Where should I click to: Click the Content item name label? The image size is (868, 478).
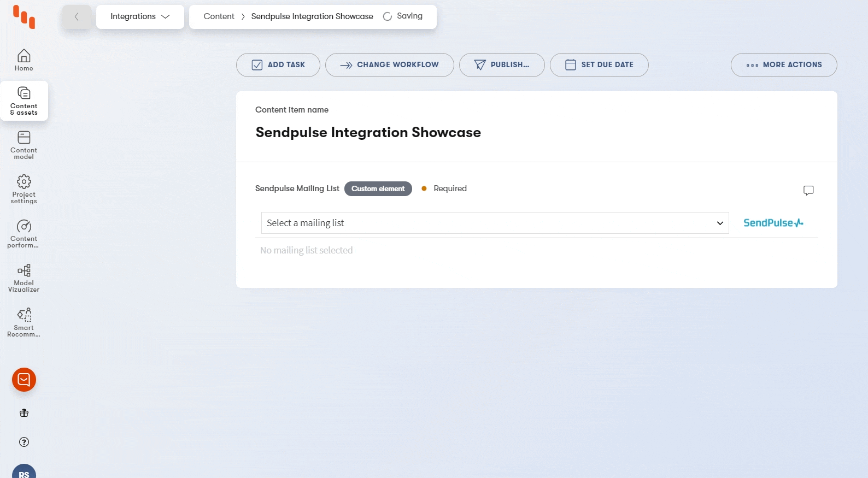(x=292, y=110)
